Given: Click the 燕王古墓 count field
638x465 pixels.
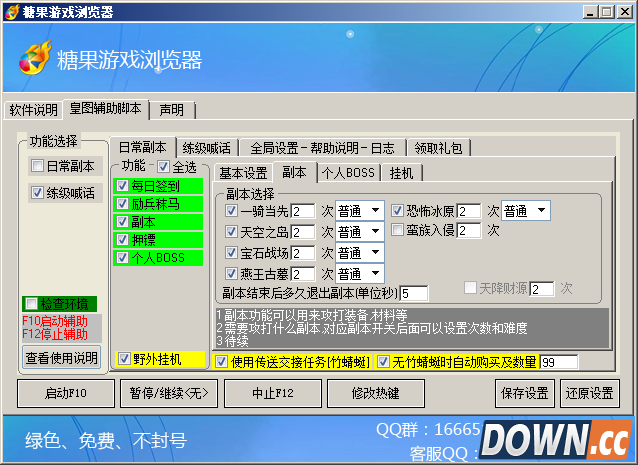Looking at the screenshot, I should pos(303,274).
